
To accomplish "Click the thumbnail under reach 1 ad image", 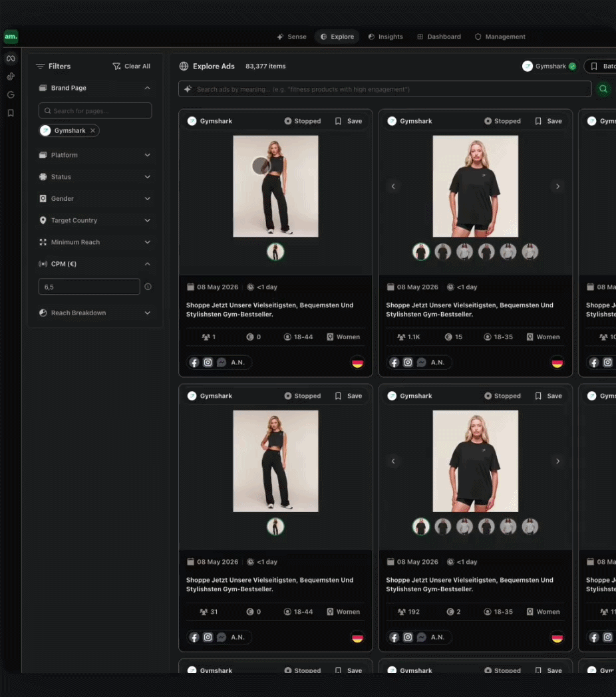I will coord(275,251).
